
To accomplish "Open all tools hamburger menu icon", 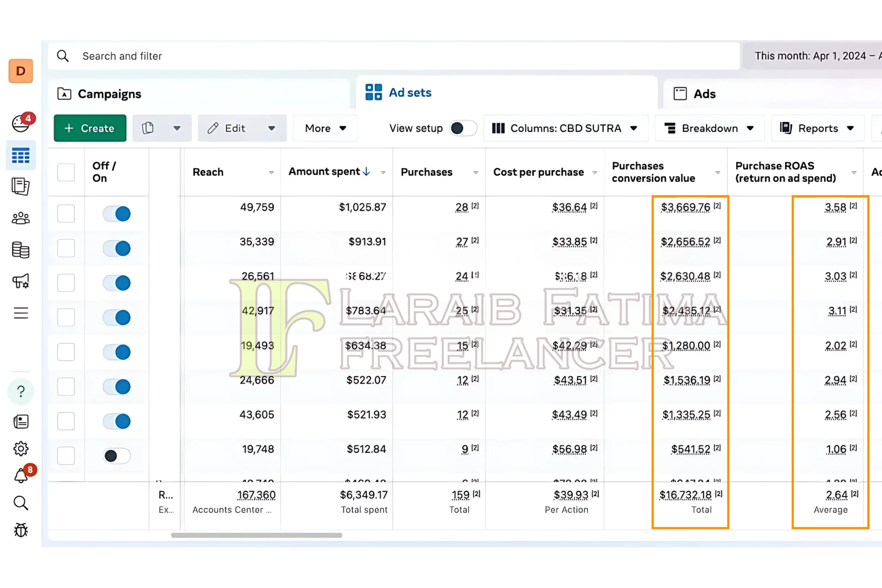I will pos(21,313).
